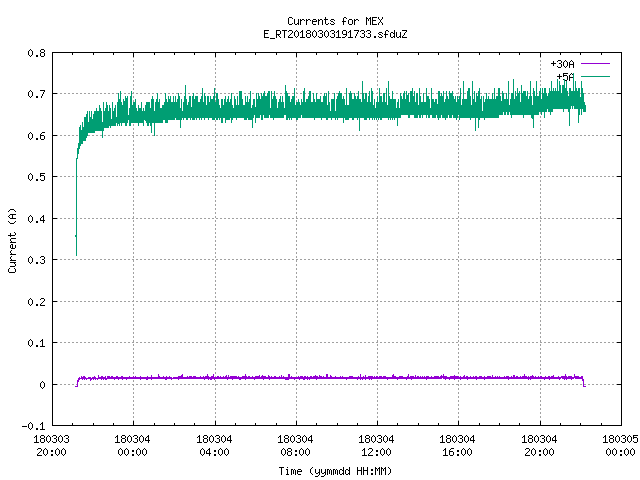Click the y-axis tick value -0.1
The height and width of the screenshot is (480, 640).
click(x=33, y=426)
